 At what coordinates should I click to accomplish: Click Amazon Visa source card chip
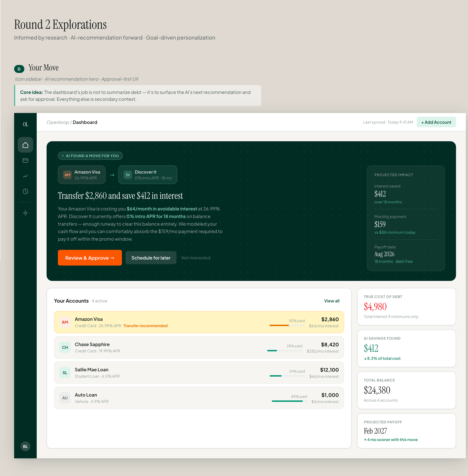(x=82, y=175)
